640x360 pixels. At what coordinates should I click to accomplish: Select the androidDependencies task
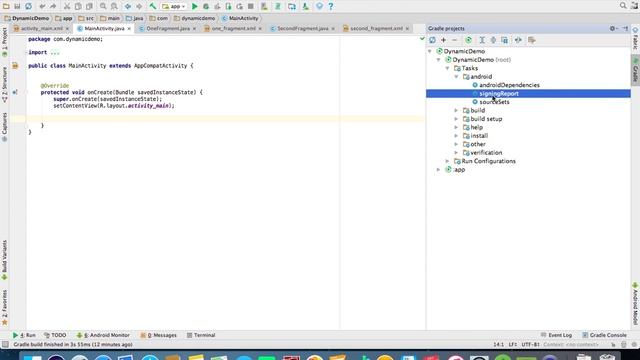tap(509, 85)
